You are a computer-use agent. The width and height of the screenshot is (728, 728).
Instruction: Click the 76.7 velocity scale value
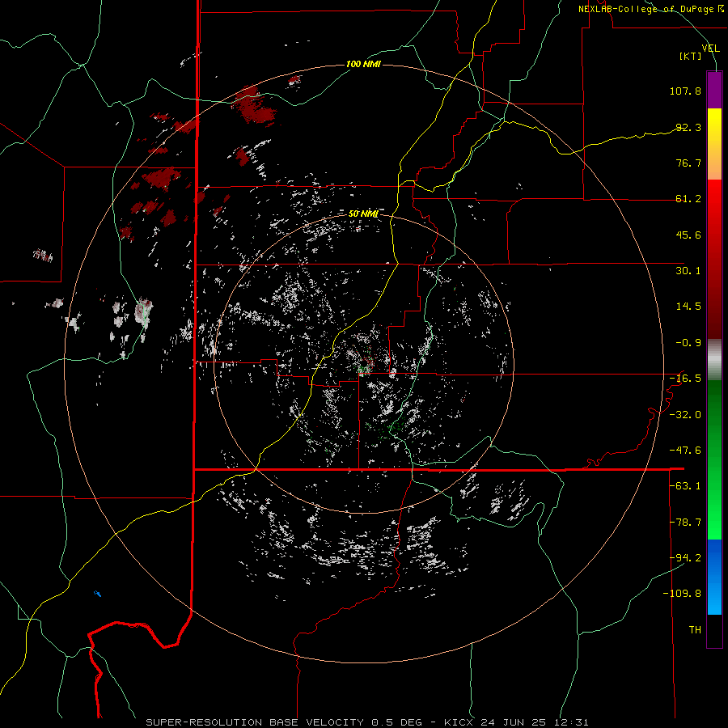(688, 163)
